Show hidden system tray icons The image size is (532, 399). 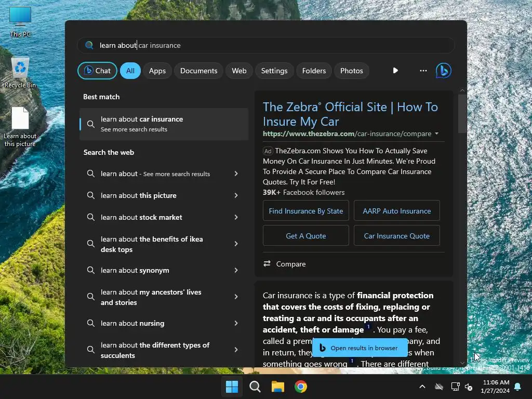point(422,387)
